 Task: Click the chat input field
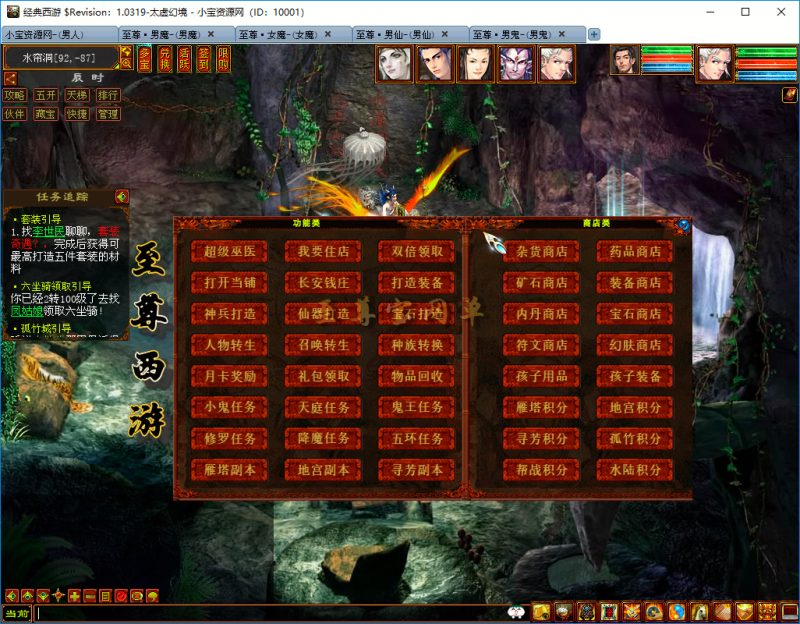pos(270,613)
